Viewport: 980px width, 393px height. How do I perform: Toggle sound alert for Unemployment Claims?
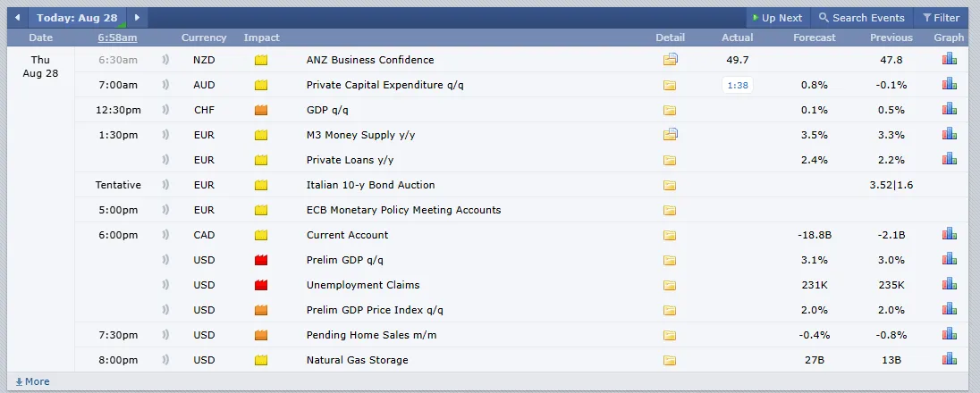(165, 285)
